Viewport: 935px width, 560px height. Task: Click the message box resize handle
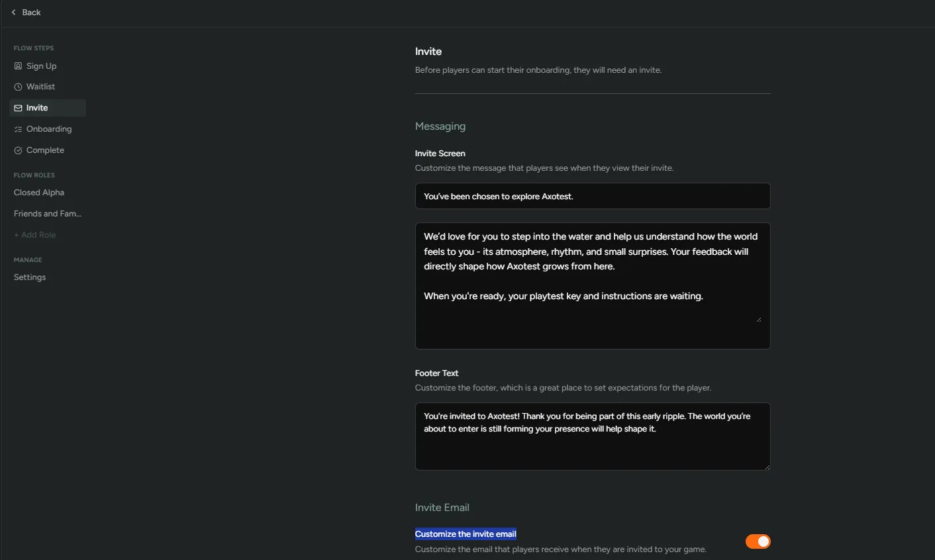click(x=759, y=318)
